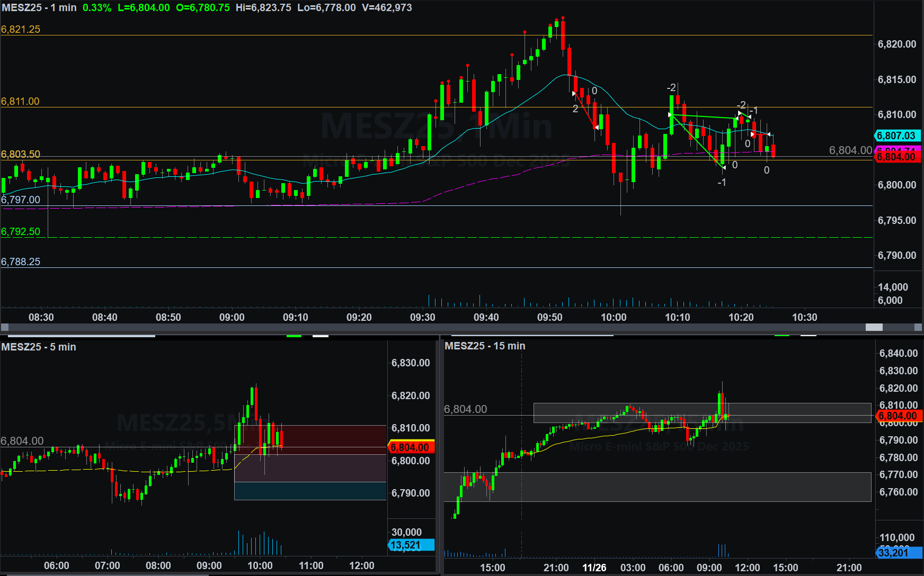Click the right scrollbar arrow under 1-min chart
The width and height of the screenshot is (924, 576).
[918, 327]
